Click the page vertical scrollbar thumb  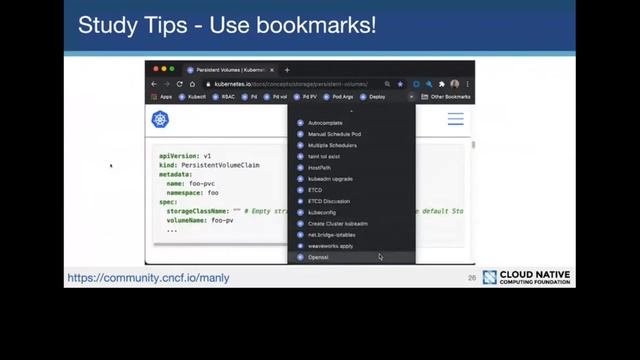pos(473,145)
